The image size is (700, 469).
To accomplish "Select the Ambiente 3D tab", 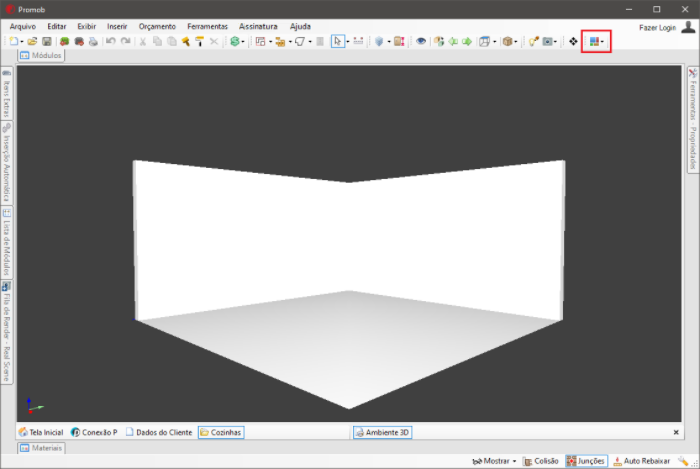I will point(383,432).
